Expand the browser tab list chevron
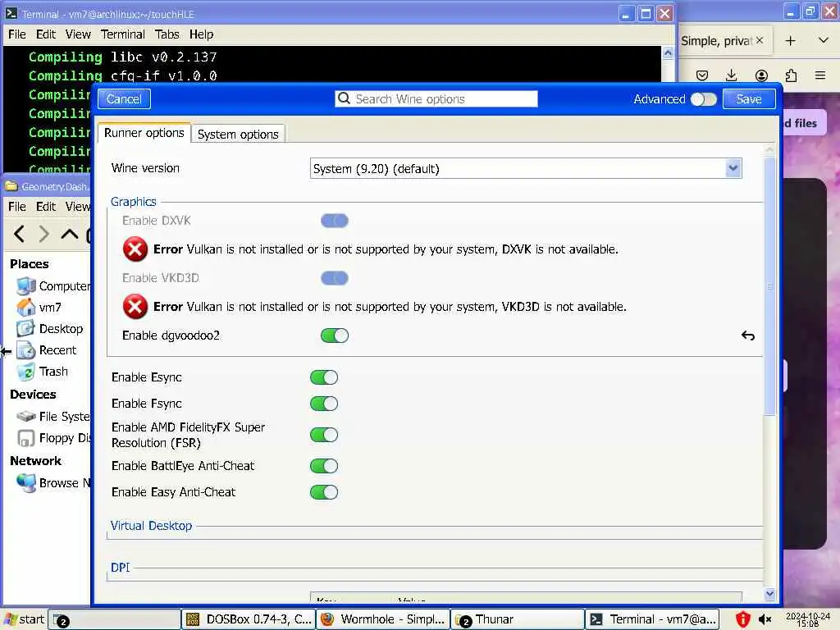This screenshot has width=840, height=630. point(824,40)
